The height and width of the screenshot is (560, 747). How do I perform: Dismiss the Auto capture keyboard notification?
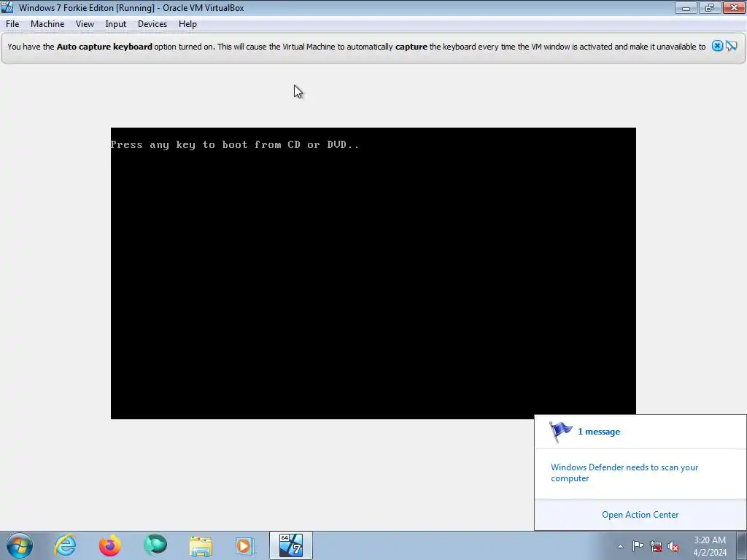[717, 46]
